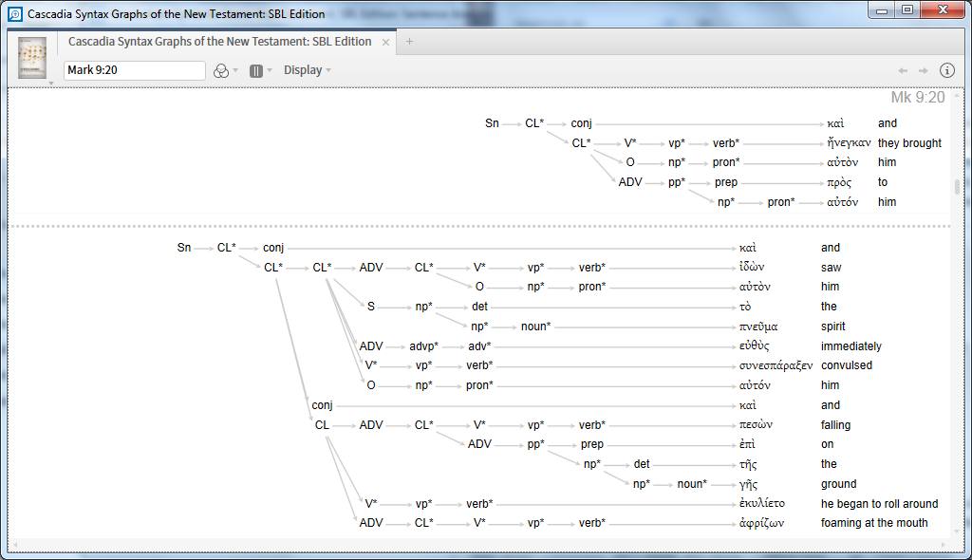Viewport: 972px width, 560px height.
Task: Click the Sn node of the upper graph
Action: (x=492, y=122)
